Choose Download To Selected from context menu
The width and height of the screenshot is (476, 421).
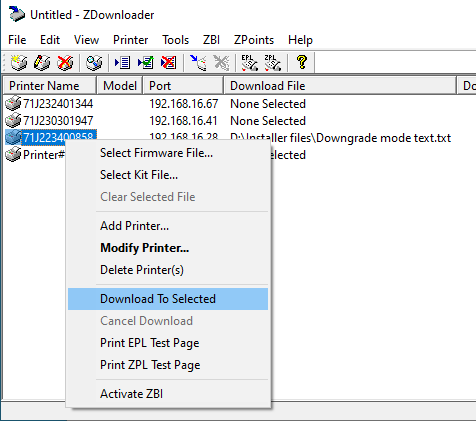click(x=168, y=299)
